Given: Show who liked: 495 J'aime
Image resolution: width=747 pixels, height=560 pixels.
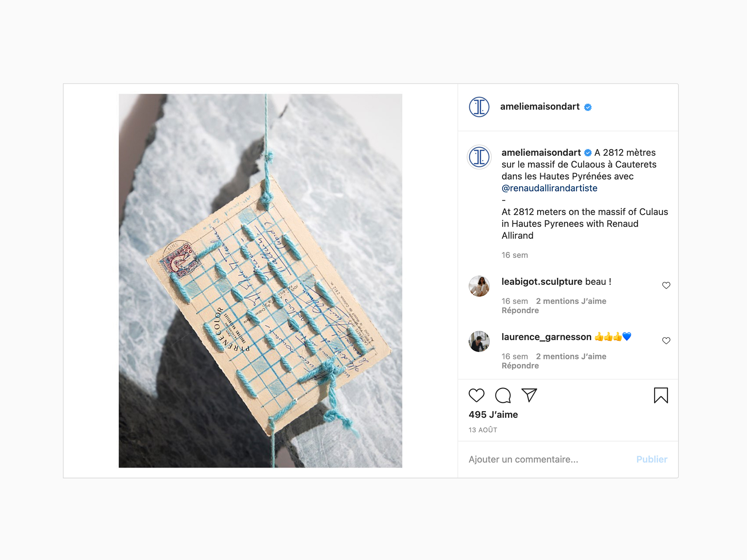Looking at the screenshot, I should pos(493,415).
